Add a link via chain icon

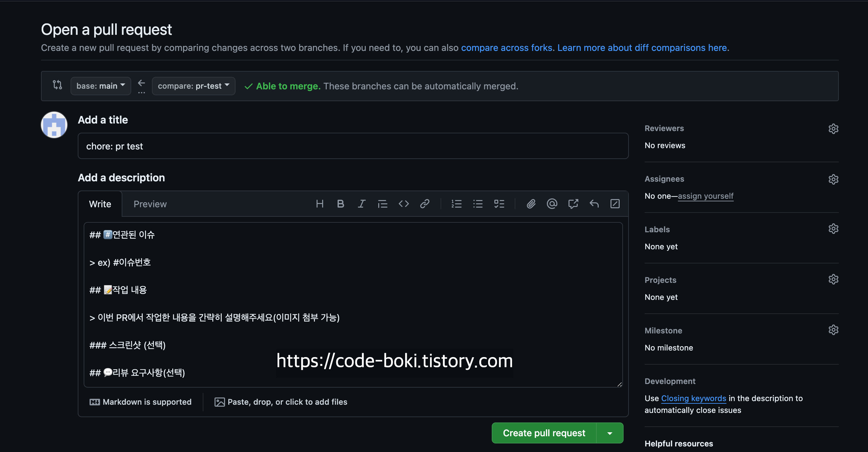(424, 204)
